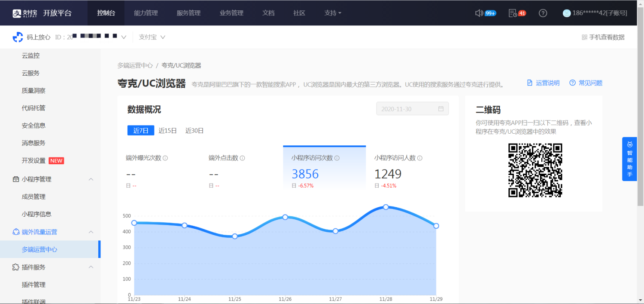Select the 端外曝光次数 metric card
The height and width of the screenshot is (304, 644).
[x=159, y=168]
